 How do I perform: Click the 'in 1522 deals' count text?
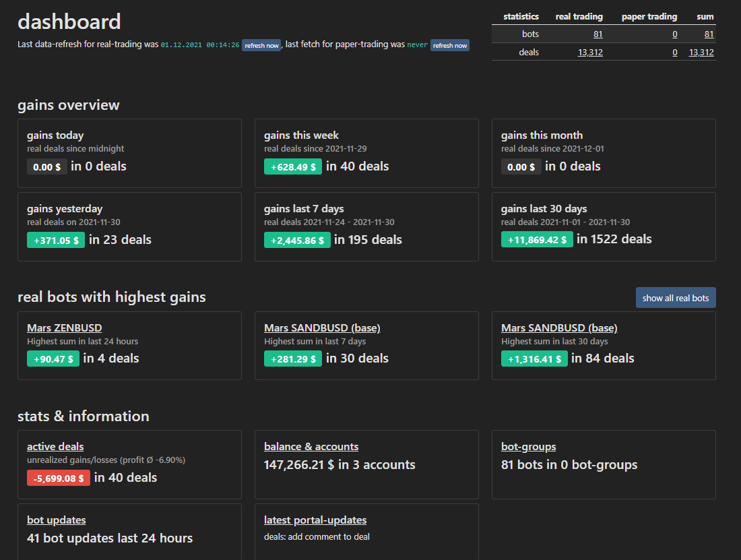(x=614, y=239)
